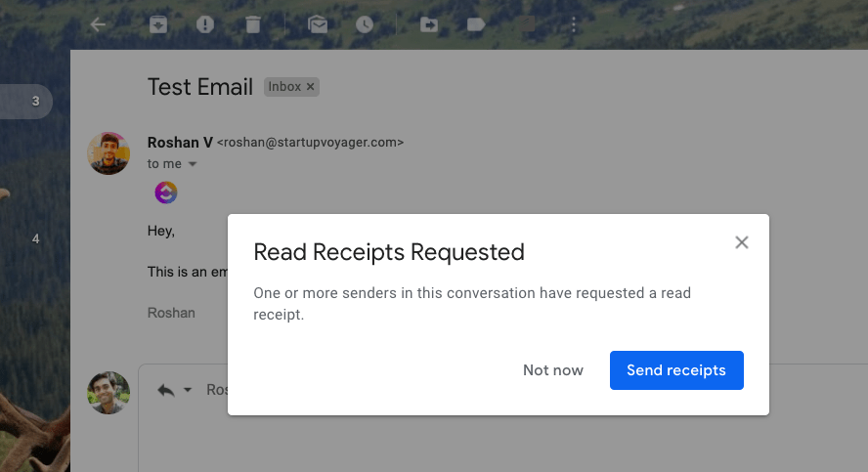This screenshot has height=472, width=868.
Task: Click Roshan V's sender profile picture
Action: (x=108, y=153)
